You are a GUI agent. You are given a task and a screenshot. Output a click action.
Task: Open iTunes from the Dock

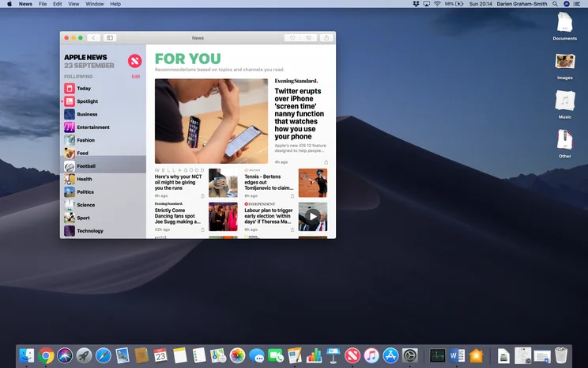click(371, 355)
